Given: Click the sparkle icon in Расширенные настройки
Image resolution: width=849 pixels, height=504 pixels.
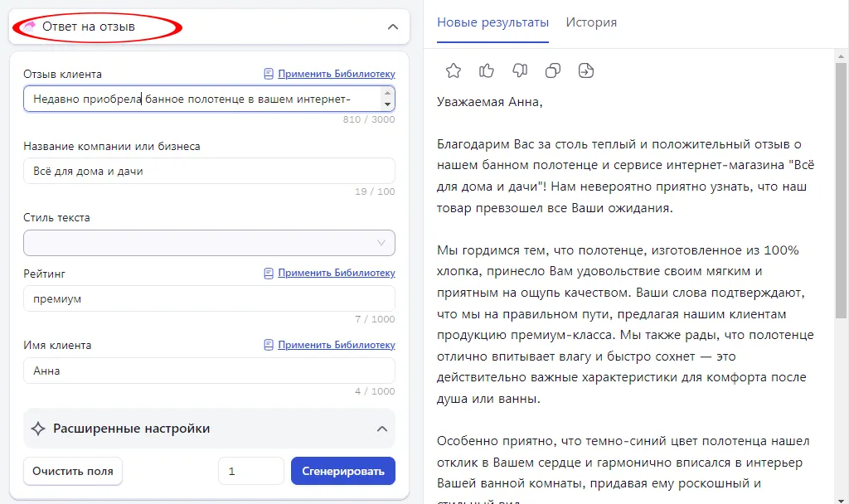Looking at the screenshot, I should (36, 429).
